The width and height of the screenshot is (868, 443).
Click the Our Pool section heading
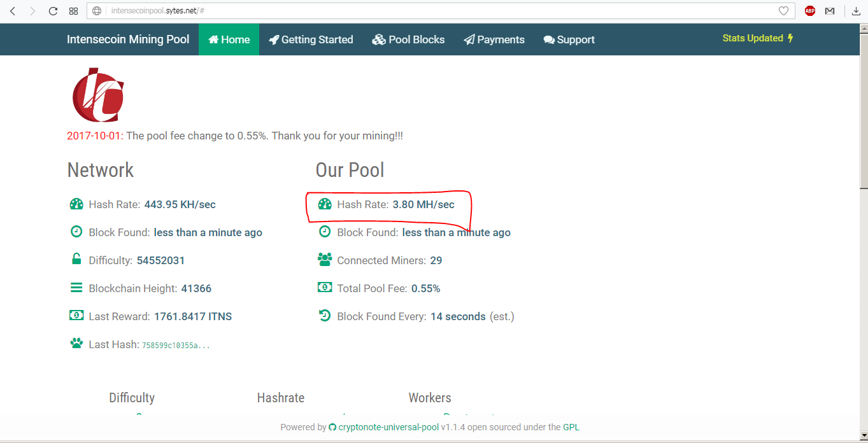(x=350, y=170)
